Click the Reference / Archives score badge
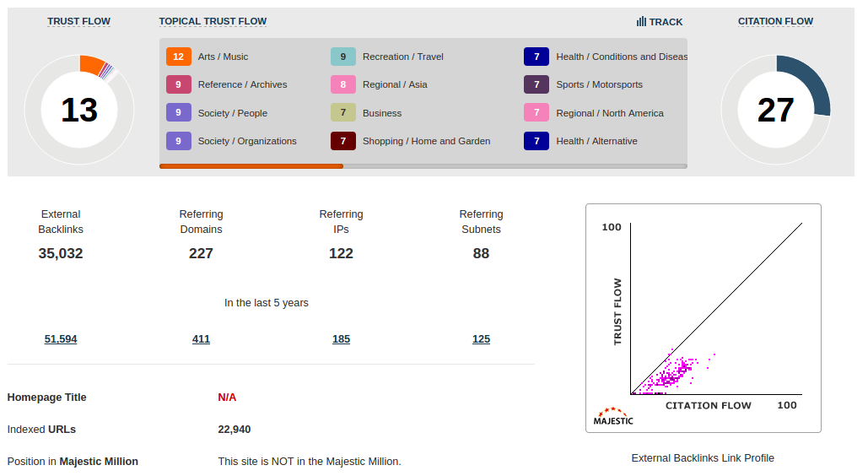 (x=178, y=84)
